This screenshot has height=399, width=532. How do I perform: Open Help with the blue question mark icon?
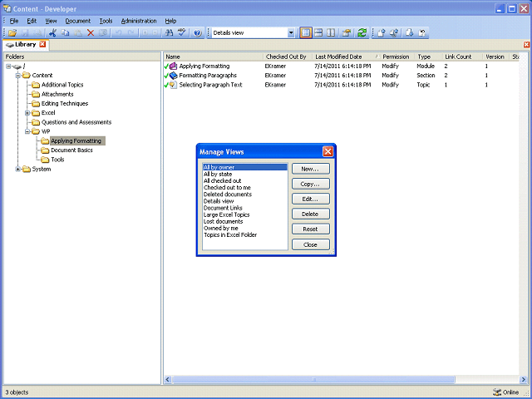pos(198,33)
